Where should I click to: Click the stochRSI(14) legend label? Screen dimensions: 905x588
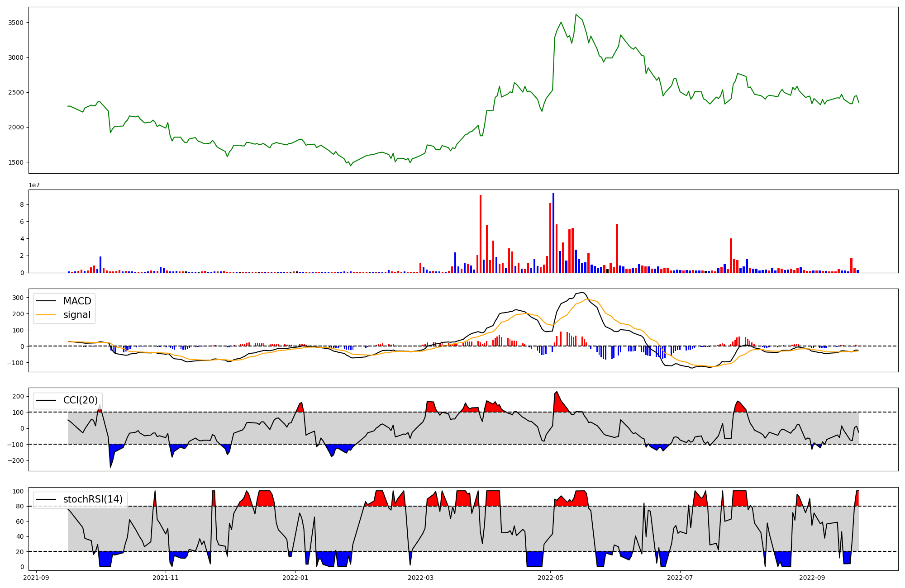click(x=93, y=499)
